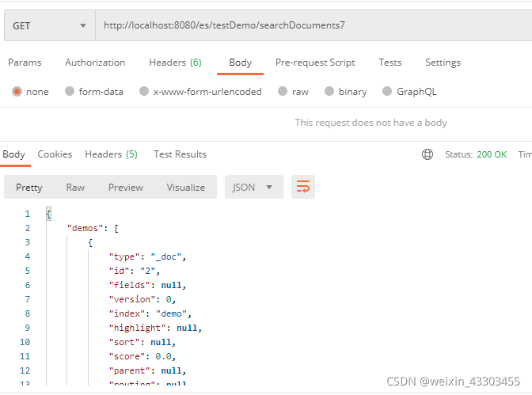Open the response Cookies tab
This screenshot has width=532, height=395.
click(x=55, y=154)
